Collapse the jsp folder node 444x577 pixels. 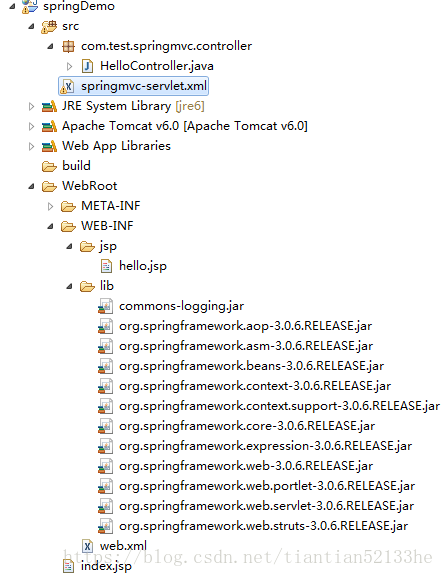pos(70,247)
